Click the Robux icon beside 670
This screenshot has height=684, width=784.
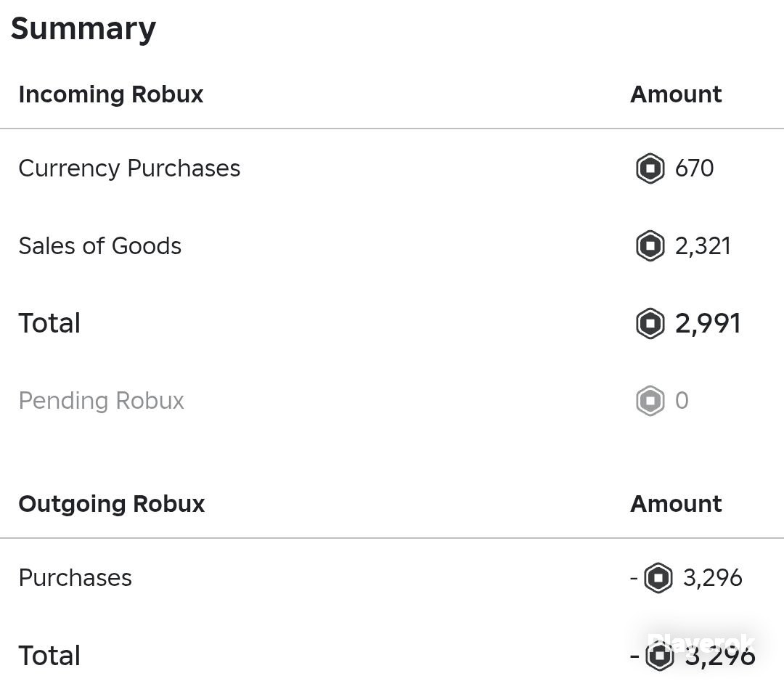(650, 168)
